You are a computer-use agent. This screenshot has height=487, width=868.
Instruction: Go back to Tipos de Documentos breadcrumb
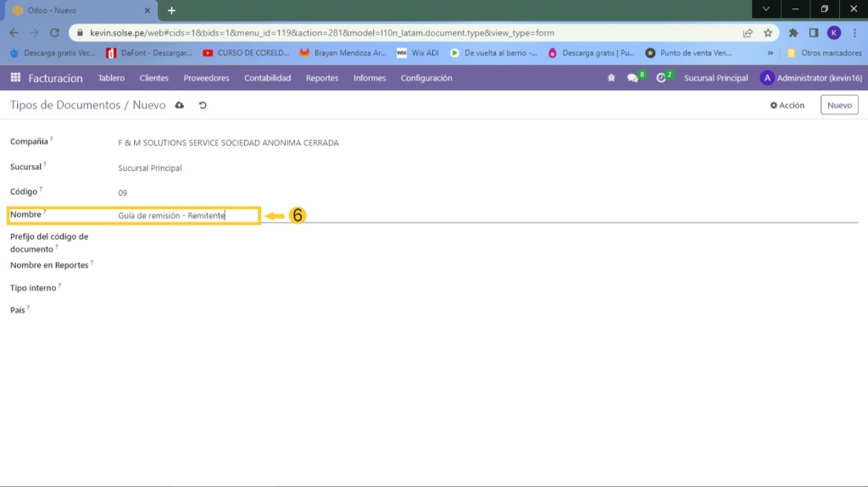(64, 105)
